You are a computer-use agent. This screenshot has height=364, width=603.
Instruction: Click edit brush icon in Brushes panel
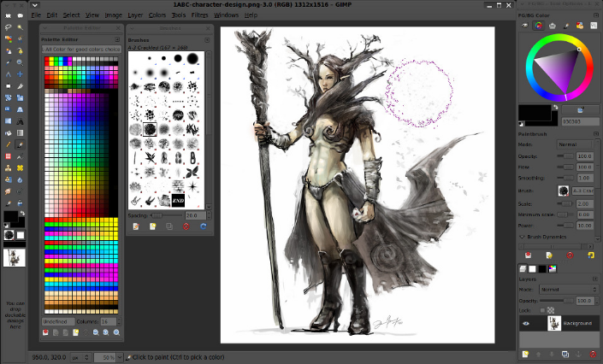[x=136, y=226]
